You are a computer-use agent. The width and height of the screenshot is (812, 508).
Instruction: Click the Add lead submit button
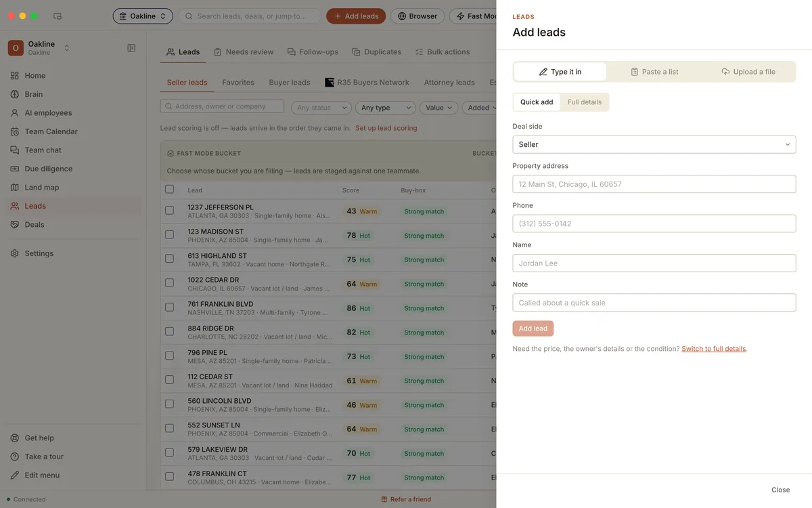point(533,329)
